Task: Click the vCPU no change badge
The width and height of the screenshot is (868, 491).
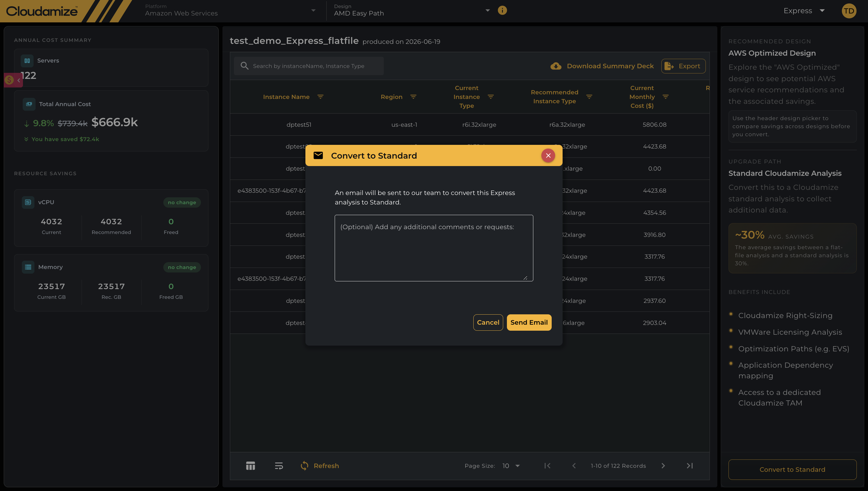Action: click(182, 202)
